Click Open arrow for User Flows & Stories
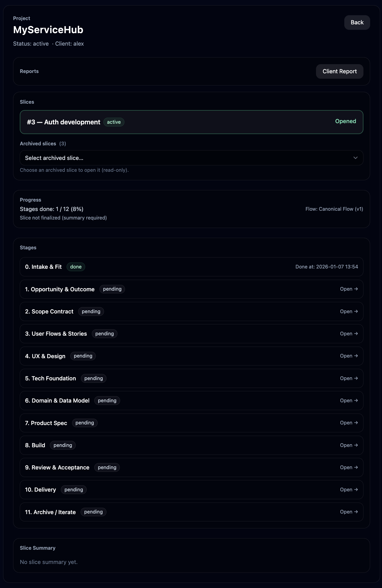 point(349,334)
